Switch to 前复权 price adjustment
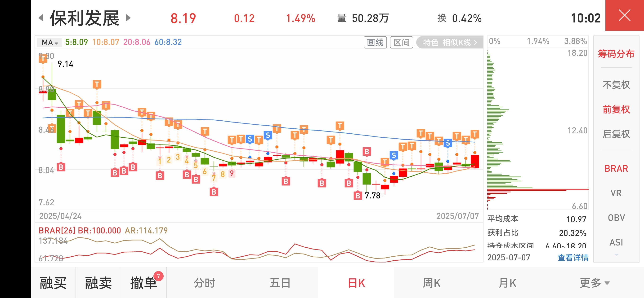Screen dimensions: 644x298 [616, 110]
